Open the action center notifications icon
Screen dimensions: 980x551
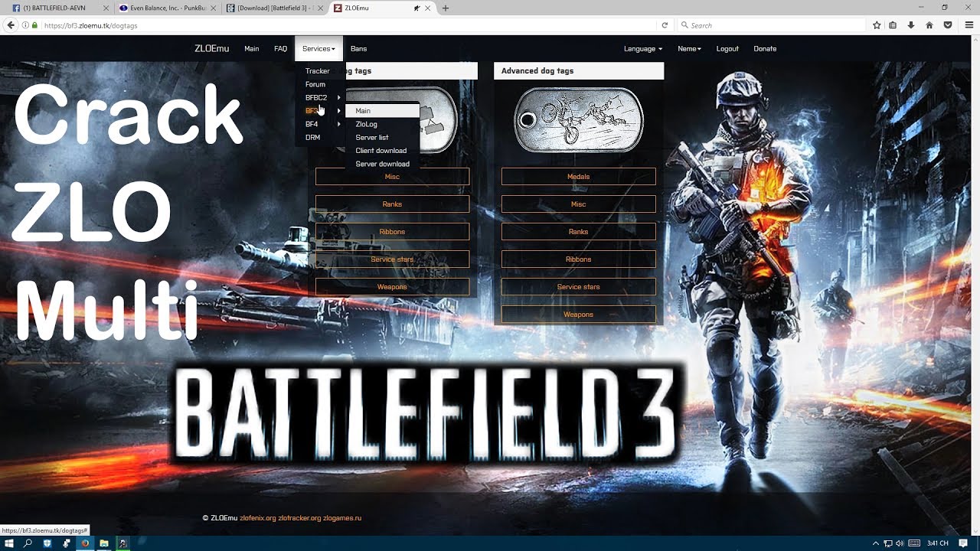(x=964, y=543)
